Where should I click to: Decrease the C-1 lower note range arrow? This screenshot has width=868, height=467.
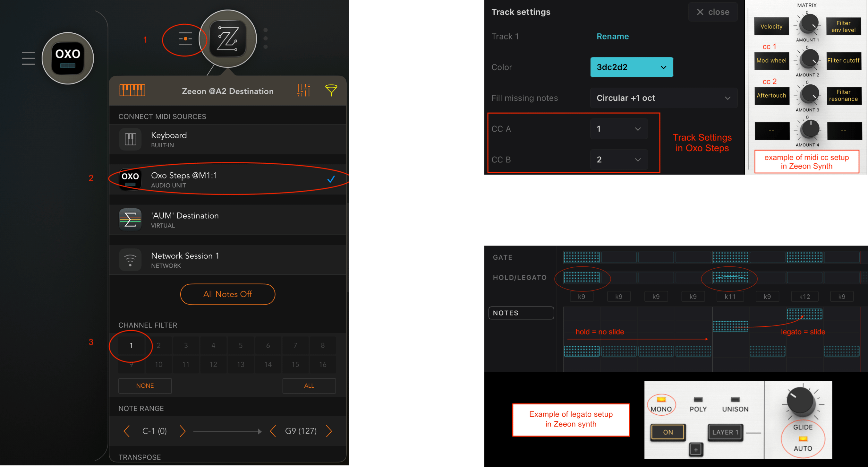coord(127,431)
